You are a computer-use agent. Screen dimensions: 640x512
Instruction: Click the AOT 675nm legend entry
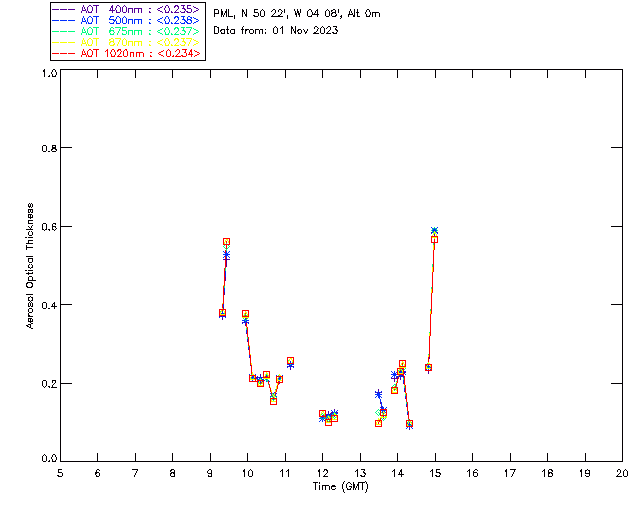coord(127,31)
